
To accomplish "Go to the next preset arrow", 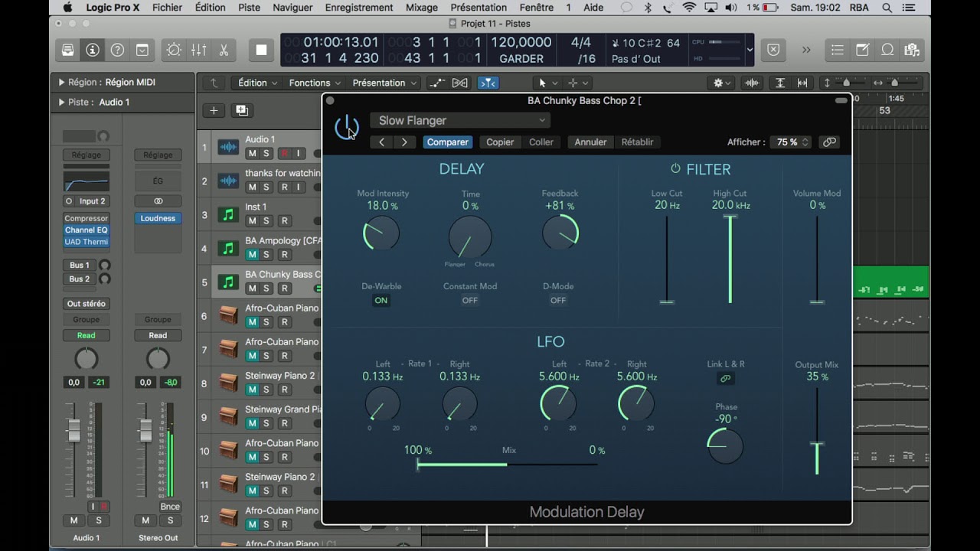I will click(404, 142).
